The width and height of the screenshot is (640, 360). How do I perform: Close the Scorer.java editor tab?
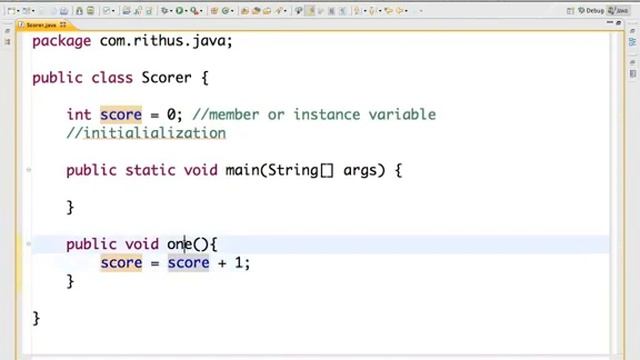(x=63, y=25)
